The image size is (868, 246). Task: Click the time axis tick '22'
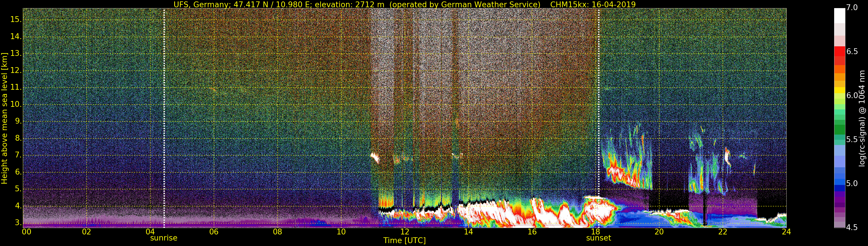click(723, 232)
